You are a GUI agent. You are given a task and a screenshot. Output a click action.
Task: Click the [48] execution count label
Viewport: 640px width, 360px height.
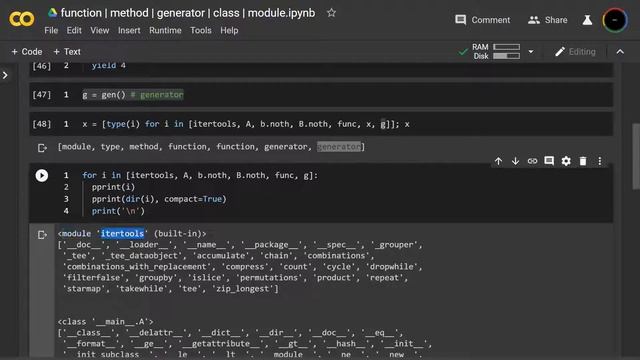click(x=42, y=124)
